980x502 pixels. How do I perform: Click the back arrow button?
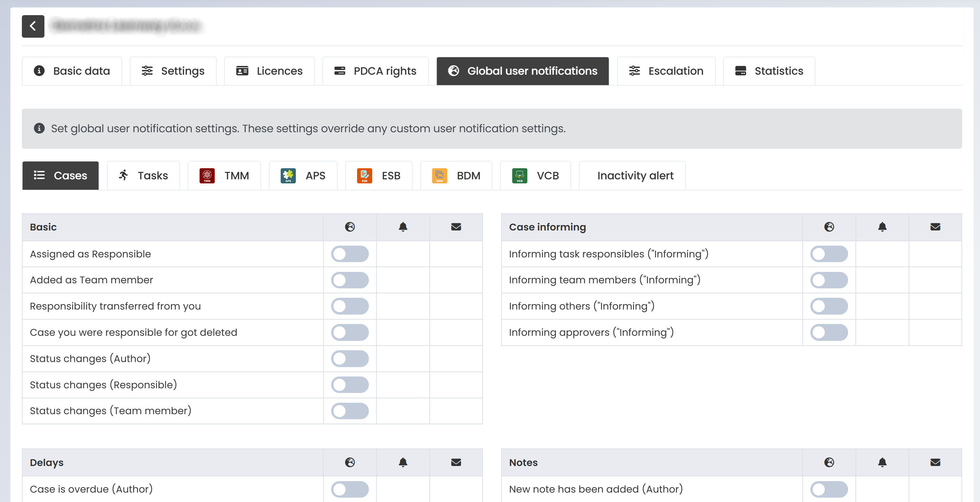pyautogui.click(x=33, y=26)
